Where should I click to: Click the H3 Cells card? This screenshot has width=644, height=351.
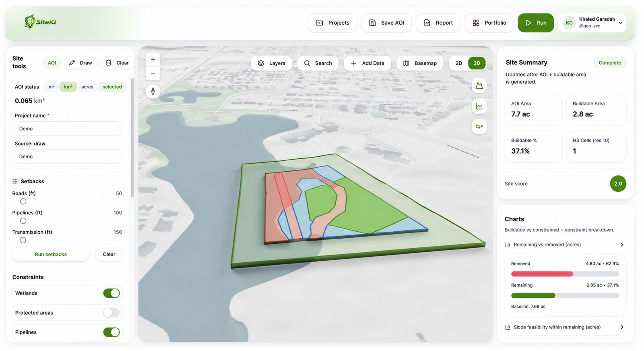(596, 147)
